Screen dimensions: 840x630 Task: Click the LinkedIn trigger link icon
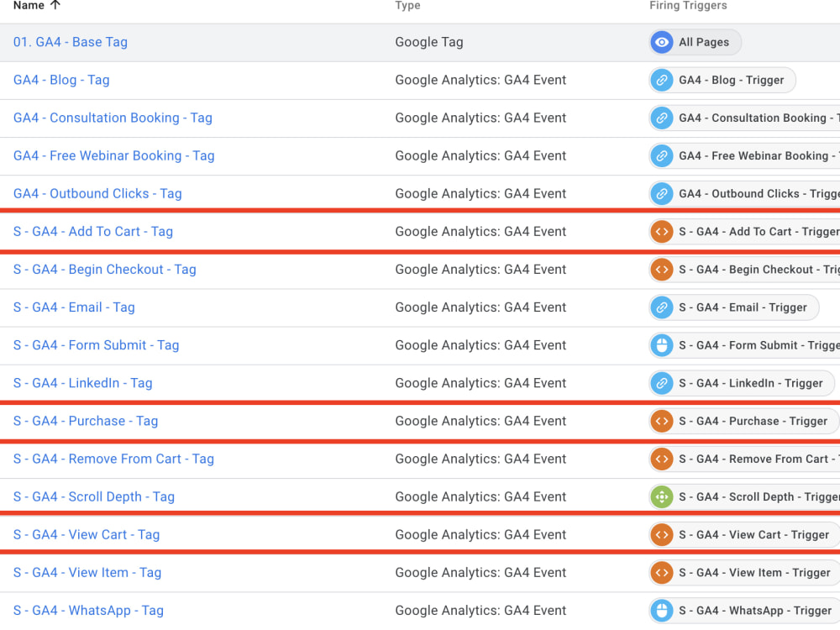[x=662, y=384]
